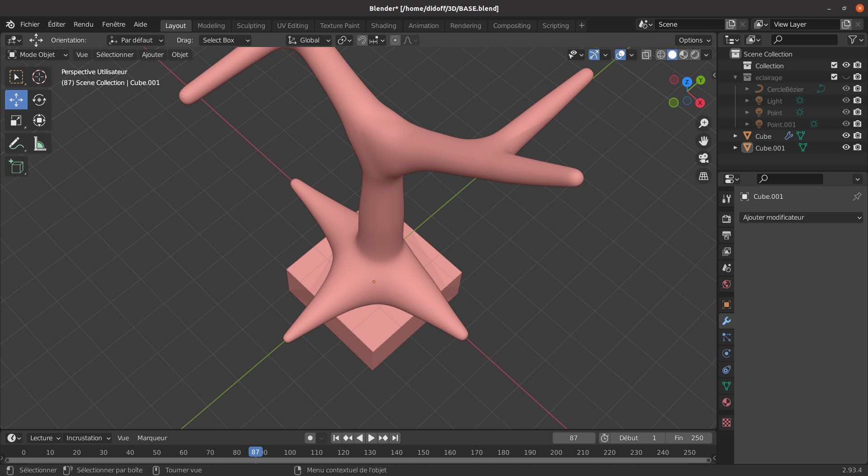Toggle X-ray display mode
The height and width of the screenshot is (476, 868).
tap(646, 55)
